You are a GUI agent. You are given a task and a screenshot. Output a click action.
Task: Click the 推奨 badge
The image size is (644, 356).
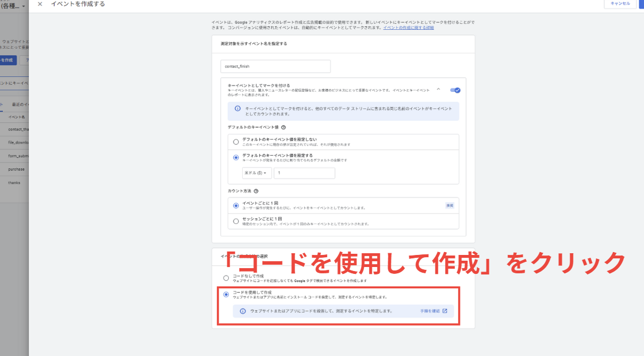pyautogui.click(x=450, y=206)
